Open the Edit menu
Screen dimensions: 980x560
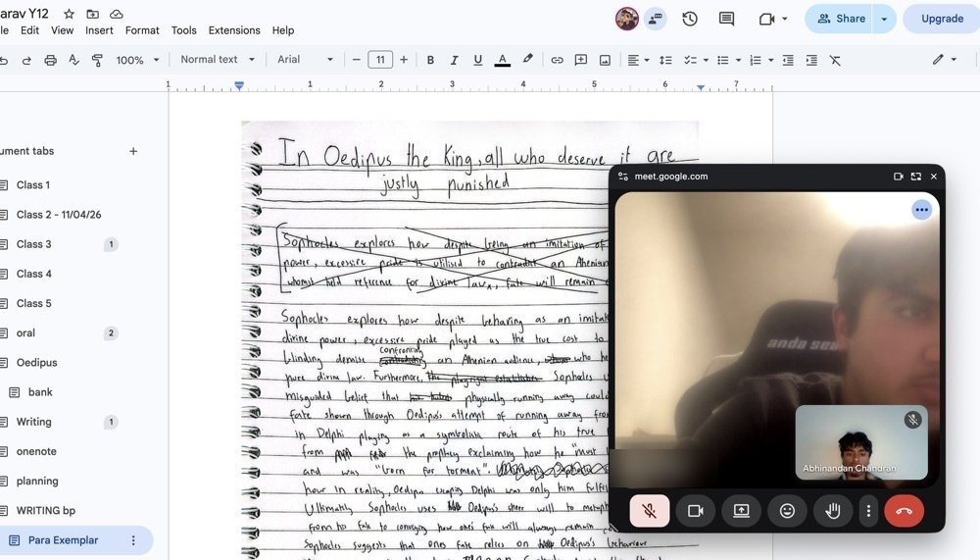click(x=29, y=30)
